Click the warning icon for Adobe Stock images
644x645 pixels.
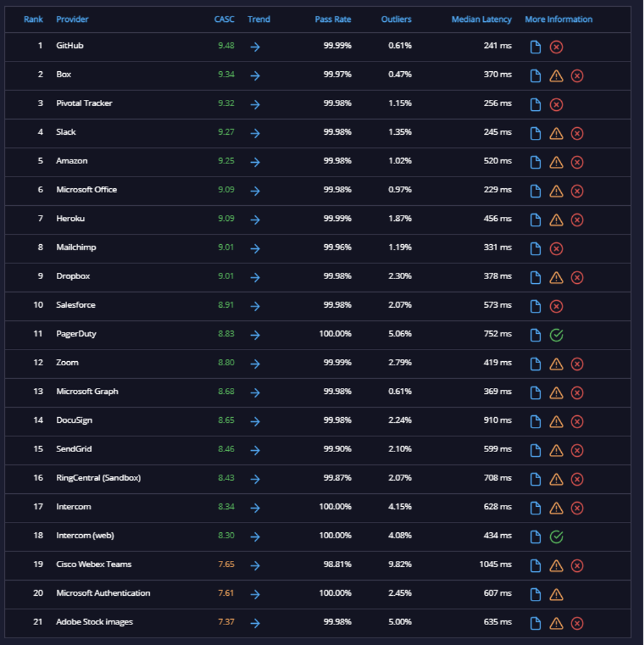point(556,623)
